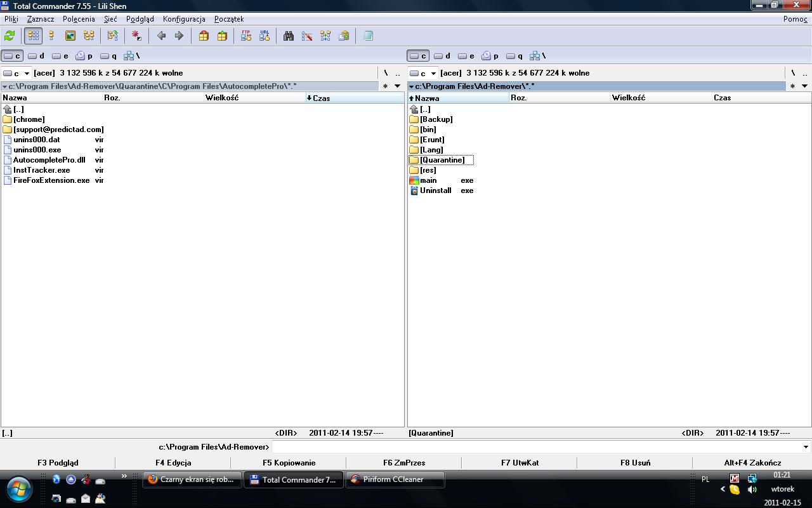Viewport: 812px width, 508px height.
Task: Open network neighborhood icon in left panel
Action: pos(132,56)
